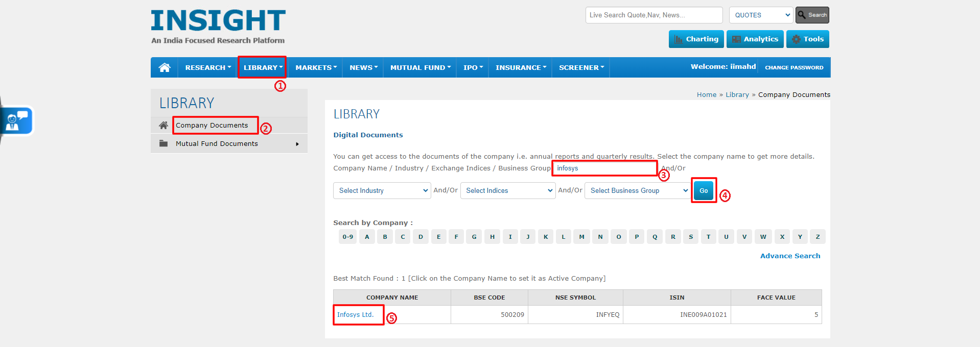Open the Infosys Ltd. company link
The width and height of the screenshot is (980, 347).
click(355, 314)
